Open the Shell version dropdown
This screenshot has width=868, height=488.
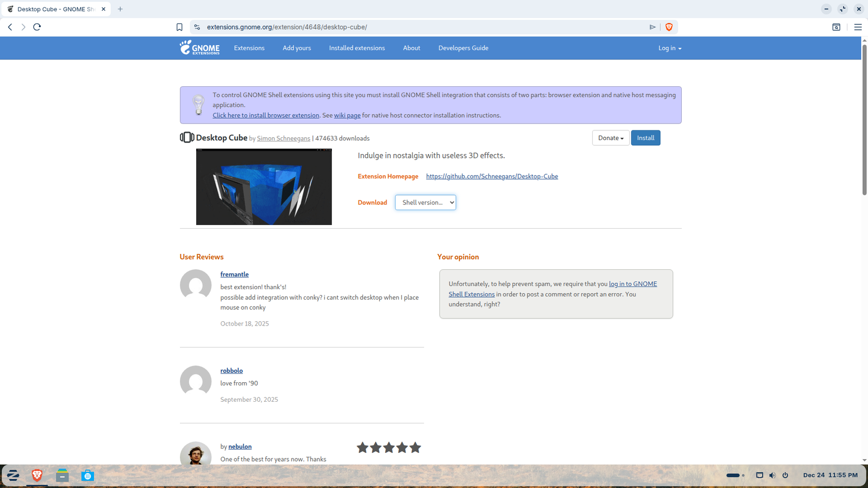point(426,202)
